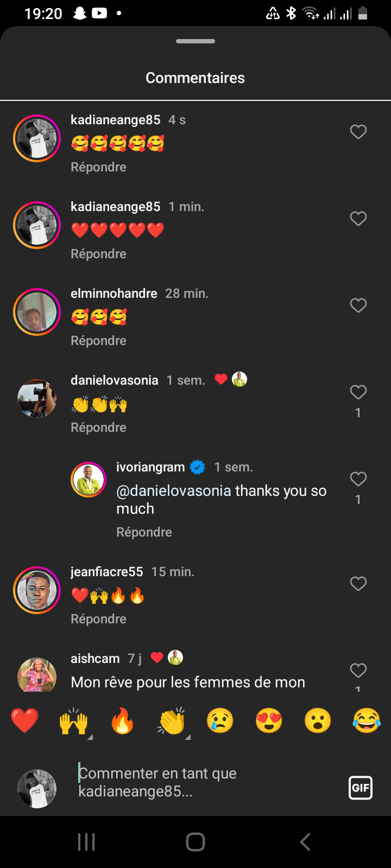Open skin tone options for clapping emoji
The width and height of the screenshot is (391, 868).
(187, 737)
